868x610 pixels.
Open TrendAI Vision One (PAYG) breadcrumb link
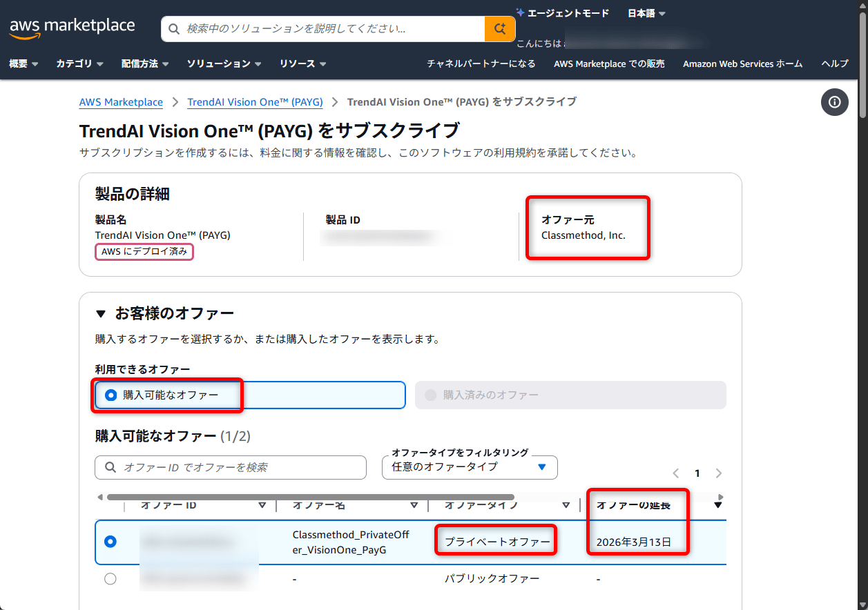(x=255, y=102)
